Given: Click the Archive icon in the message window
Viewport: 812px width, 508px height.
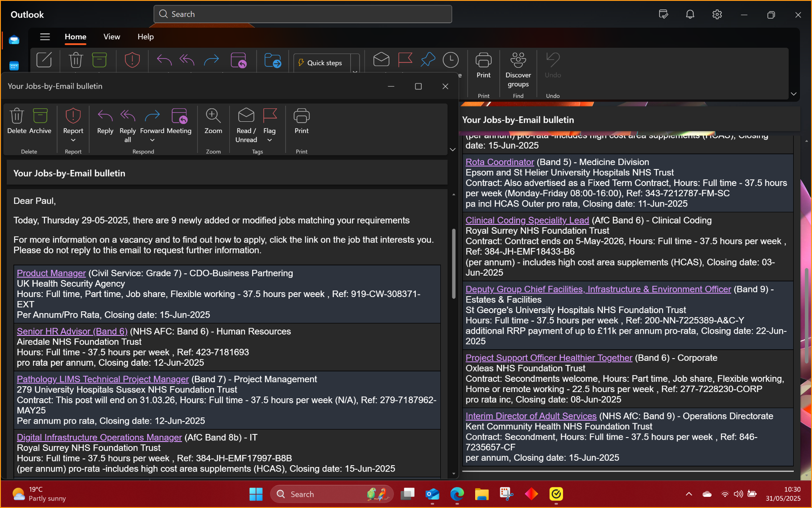Looking at the screenshot, I should [x=40, y=116].
